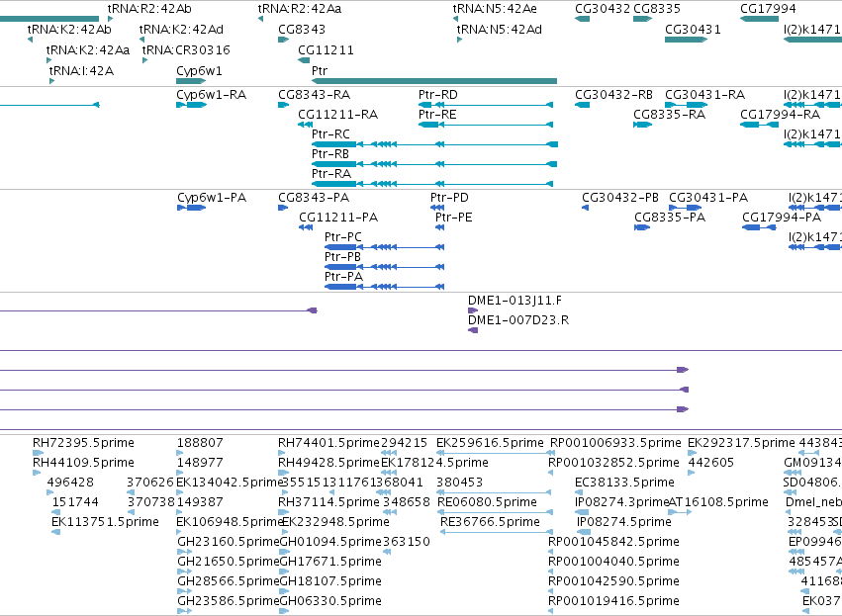Open the Ptr-RA transcript label
The width and height of the screenshot is (842, 616).
pyautogui.click(x=331, y=174)
